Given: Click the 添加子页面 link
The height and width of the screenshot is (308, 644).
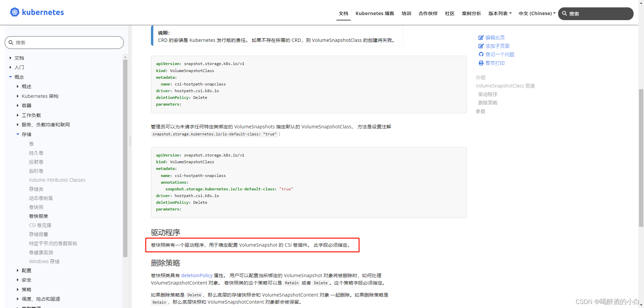Looking at the screenshot, I should click(x=497, y=46).
